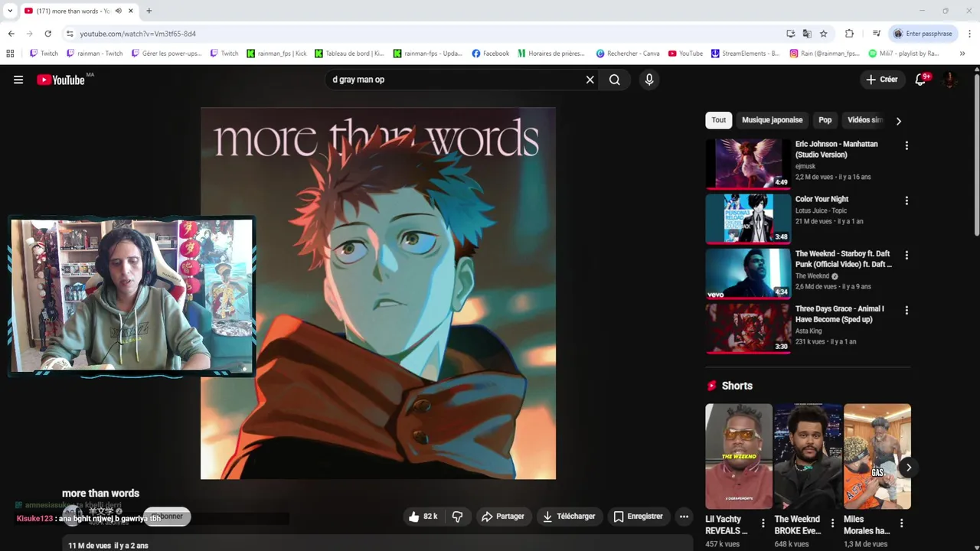Open the media controls icon in toolbar
The image size is (980, 551).
click(x=877, y=34)
